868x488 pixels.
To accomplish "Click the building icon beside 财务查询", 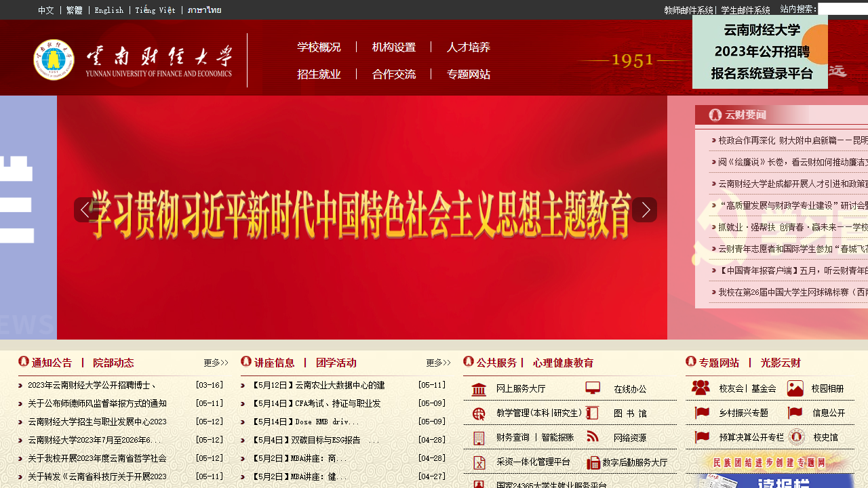I will tap(478, 436).
